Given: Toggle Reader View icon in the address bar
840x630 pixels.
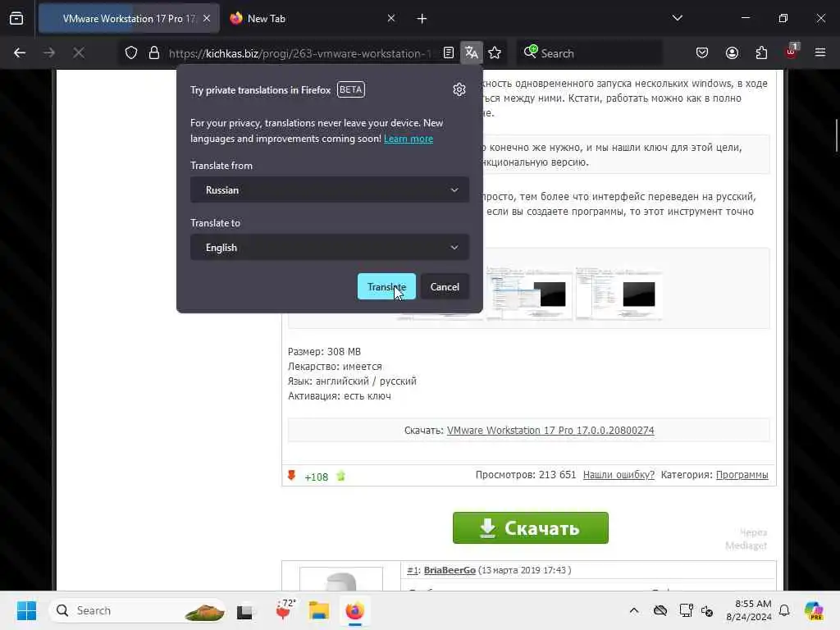Looking at the screenshot, I should (x=449, y=52).
